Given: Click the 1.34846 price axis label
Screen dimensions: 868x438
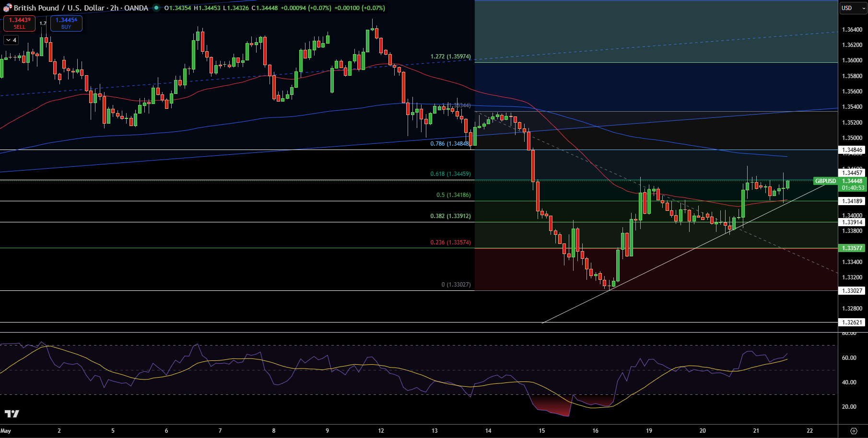Looking at the screenshot, I should [x=852, y=150].
